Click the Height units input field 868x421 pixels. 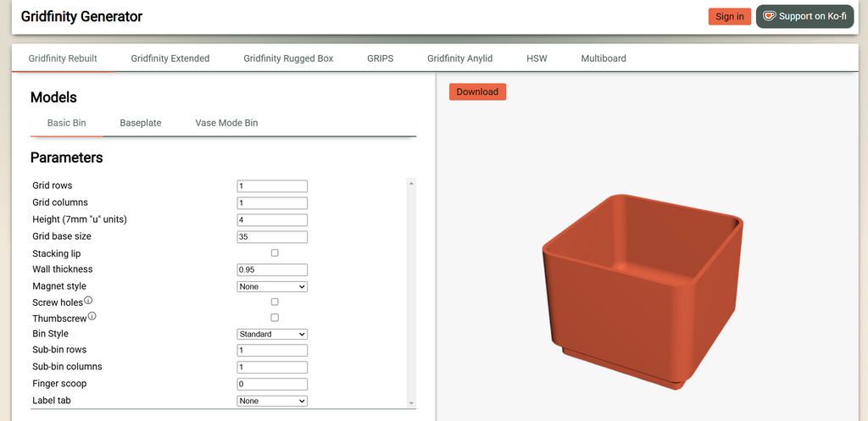(x=272, y=219)
